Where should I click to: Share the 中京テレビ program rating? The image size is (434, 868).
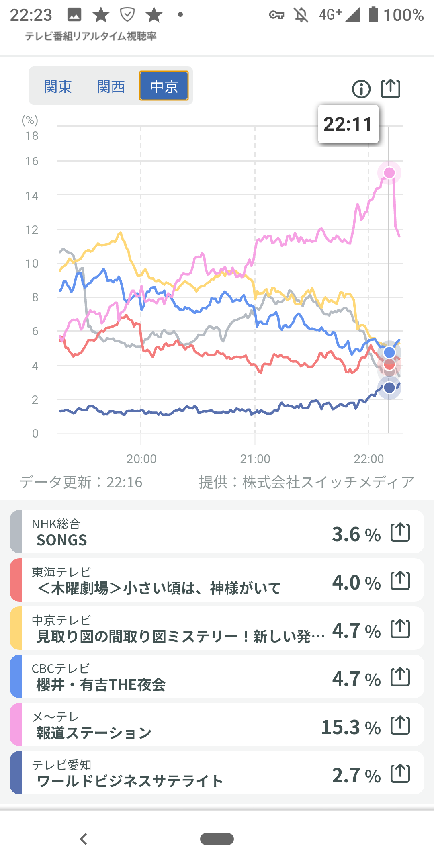coord(400,629)
